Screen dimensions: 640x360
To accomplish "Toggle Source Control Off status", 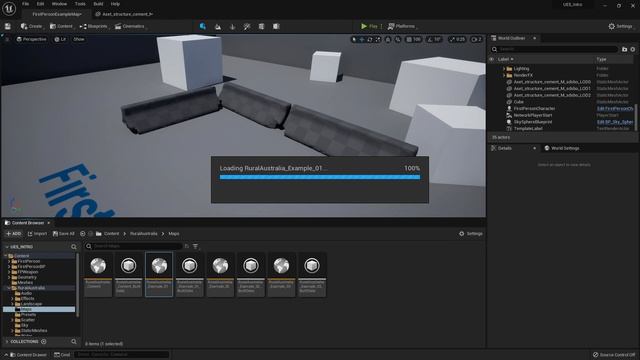I will 614,354.
